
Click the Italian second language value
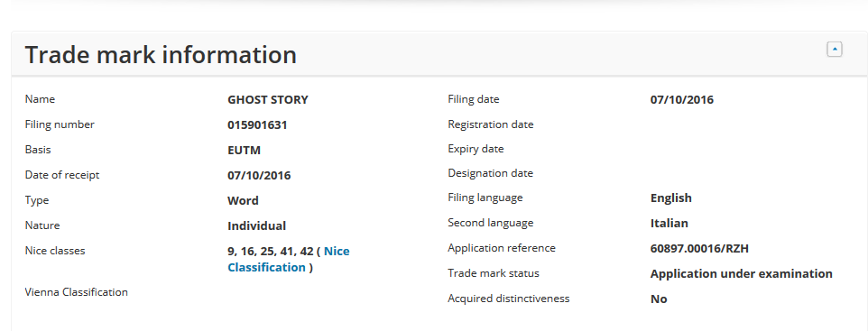(669, 223)
